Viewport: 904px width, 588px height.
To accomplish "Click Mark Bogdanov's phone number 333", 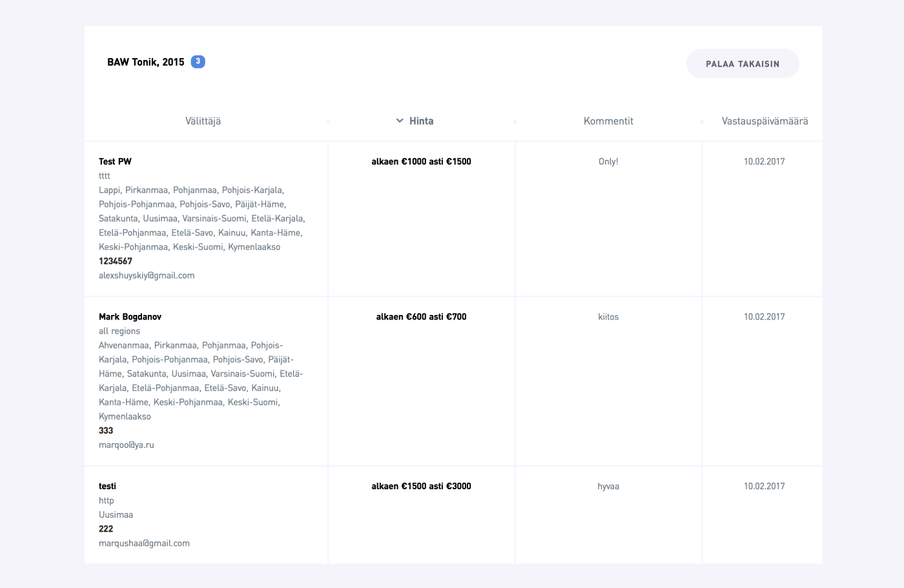I will [x=106, y=431].
